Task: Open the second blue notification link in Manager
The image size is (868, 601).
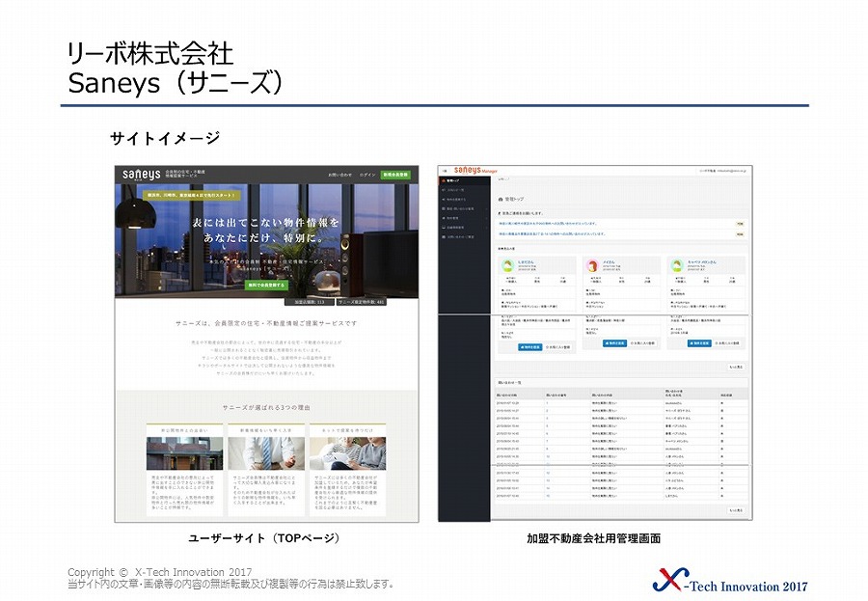Action: [552, 233]
